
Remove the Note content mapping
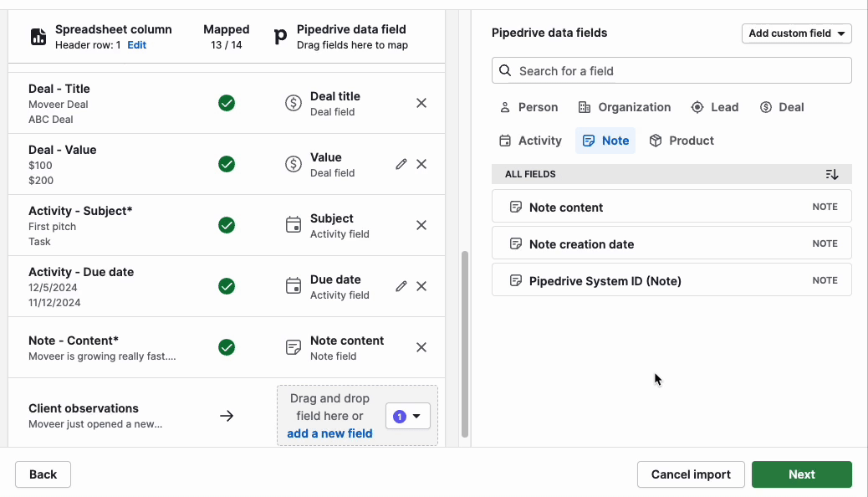pyautogui.click(x=421, y=347)
